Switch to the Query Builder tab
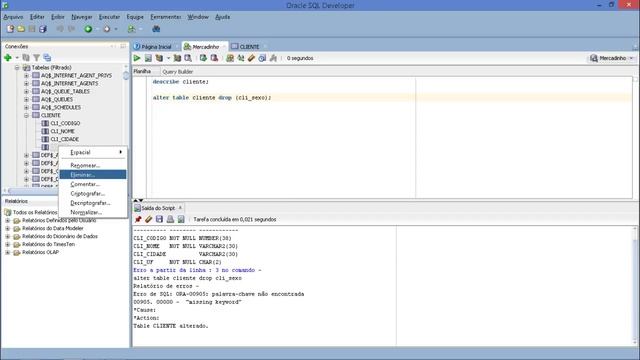This screenshot has width=640, height=360. (x=178, y=72)
